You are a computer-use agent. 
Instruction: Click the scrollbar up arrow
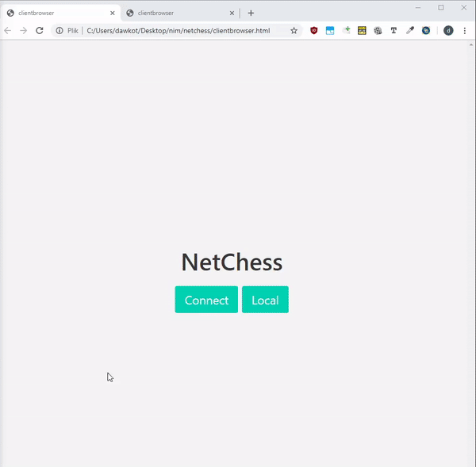(471, 44)
